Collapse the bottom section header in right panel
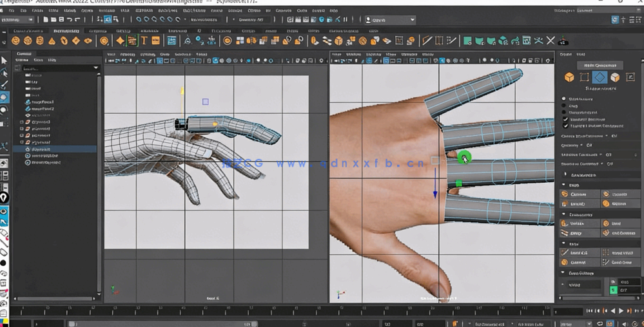The image size is (644, 327). tap(563, 273)
